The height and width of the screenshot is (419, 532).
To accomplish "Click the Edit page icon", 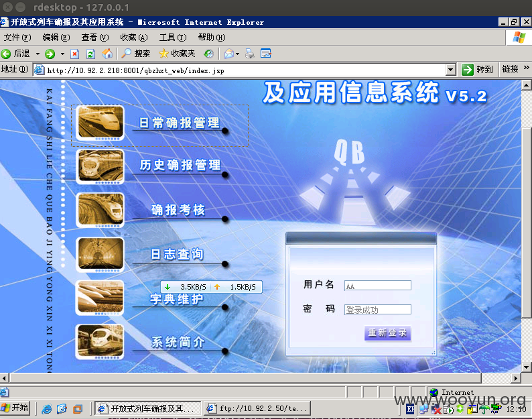I will coord(265,54).
